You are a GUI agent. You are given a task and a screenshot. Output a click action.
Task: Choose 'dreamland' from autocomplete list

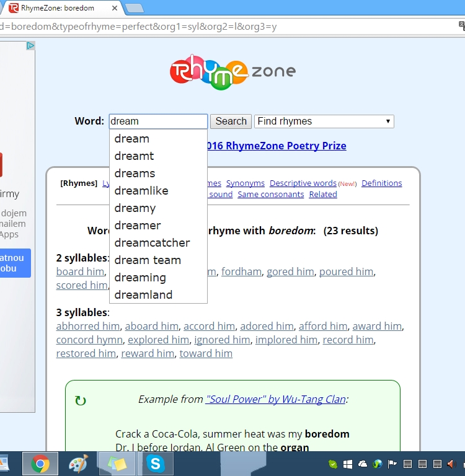(x=143, y=295)
